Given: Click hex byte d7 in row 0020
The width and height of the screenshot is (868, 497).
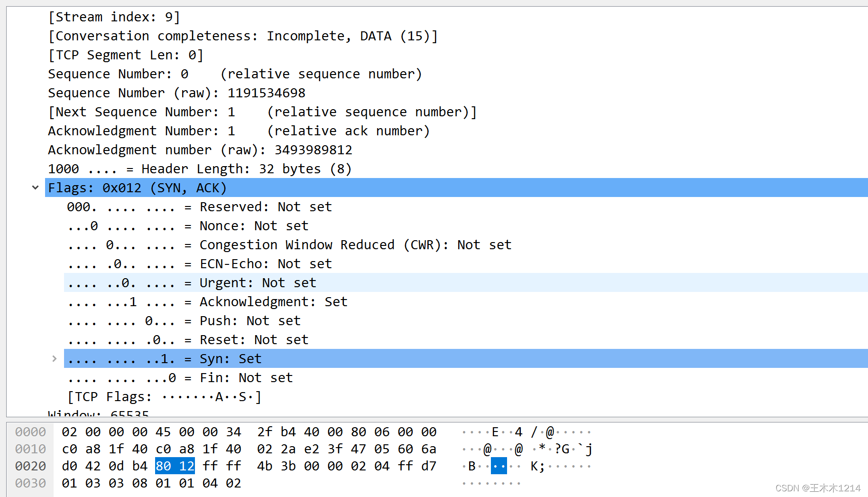Looking at the screenshot, I should point(429,466).
